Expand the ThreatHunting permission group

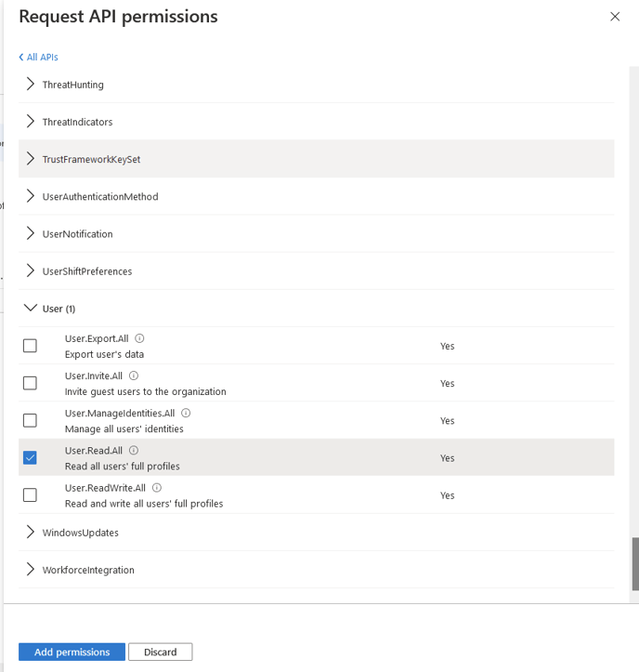pos(31,85)
